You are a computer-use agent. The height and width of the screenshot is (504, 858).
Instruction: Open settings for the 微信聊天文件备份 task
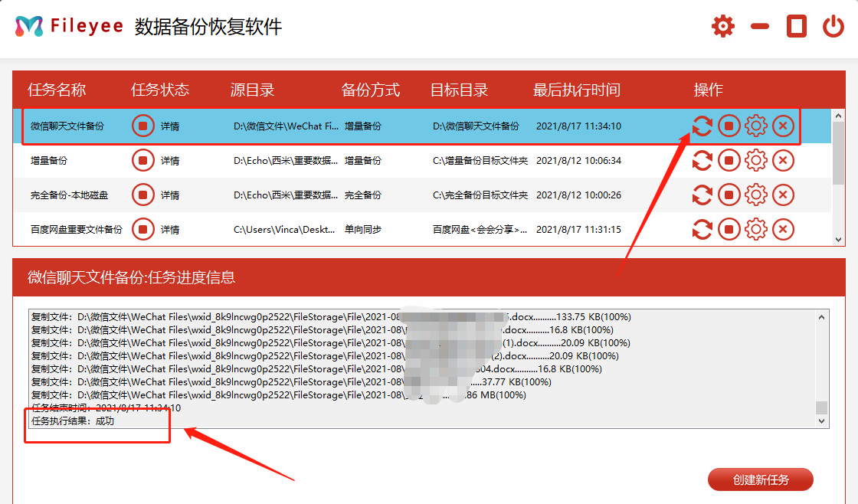(755, 126)
